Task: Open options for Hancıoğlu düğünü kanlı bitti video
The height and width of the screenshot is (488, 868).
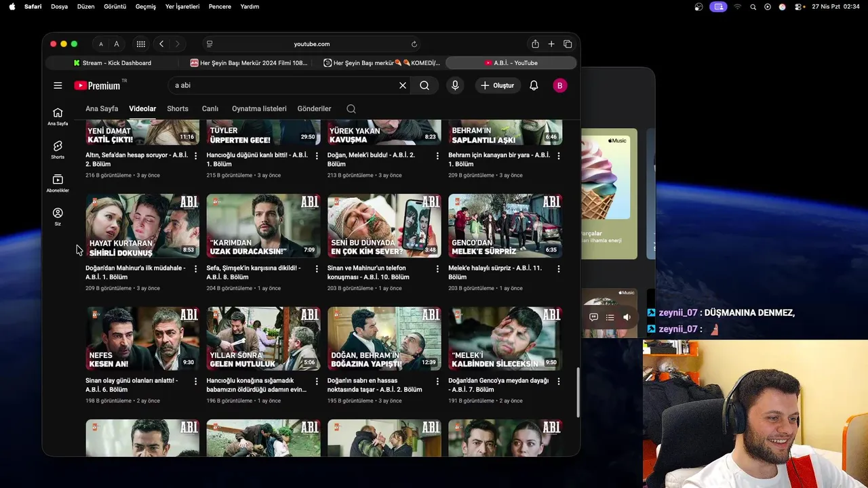Action: click(317, 156)
